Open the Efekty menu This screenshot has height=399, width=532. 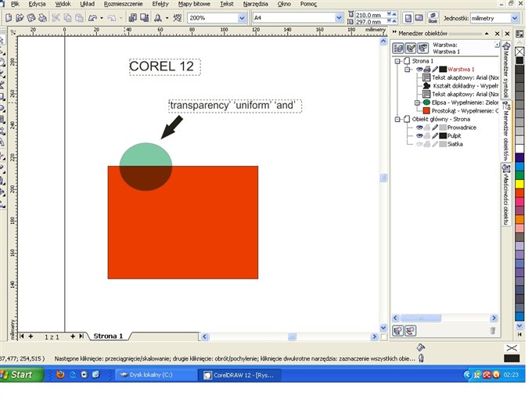(x=160, y=4)
